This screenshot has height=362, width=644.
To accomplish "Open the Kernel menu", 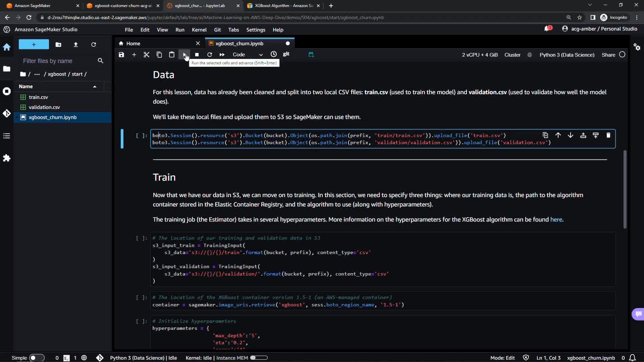I will point(199,30).
